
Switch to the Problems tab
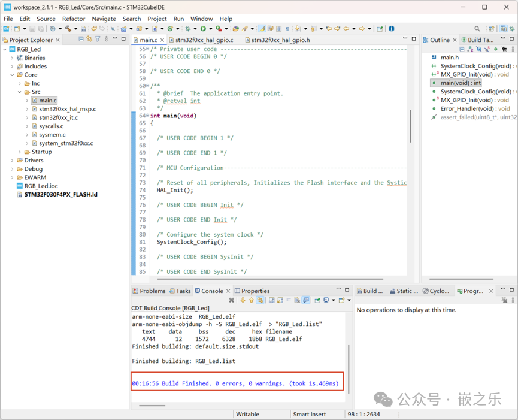(149, 291)
